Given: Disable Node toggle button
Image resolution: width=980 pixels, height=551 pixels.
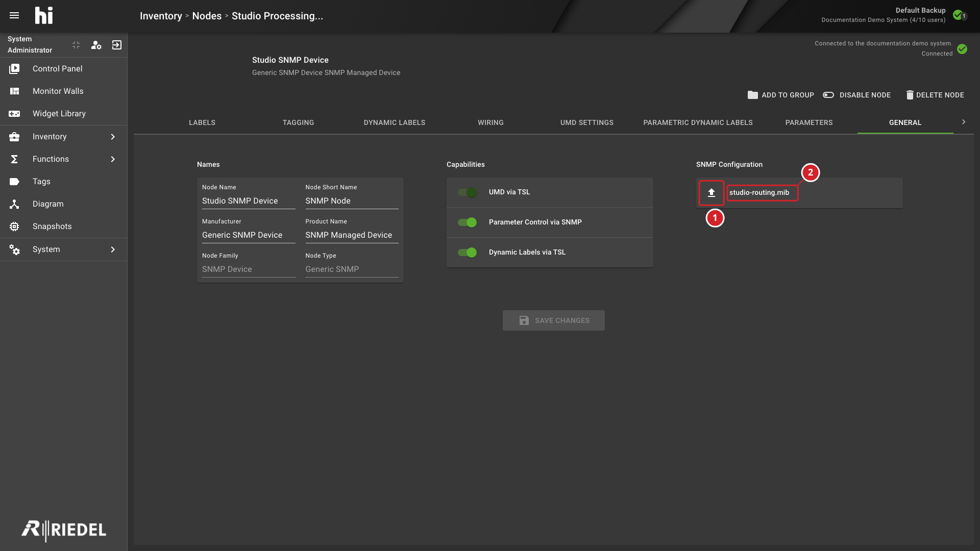Looking at the screenshot, I should [x=856, y=95].
